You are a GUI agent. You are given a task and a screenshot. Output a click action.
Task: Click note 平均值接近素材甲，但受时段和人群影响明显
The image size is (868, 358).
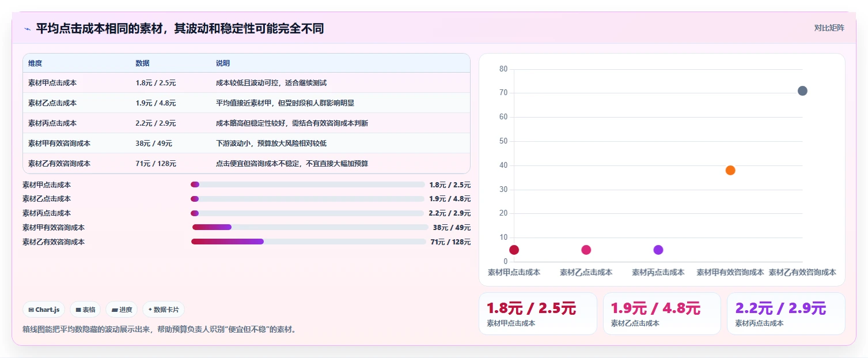click(285, 103)
